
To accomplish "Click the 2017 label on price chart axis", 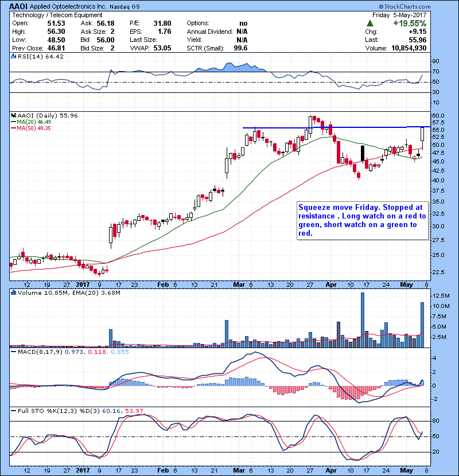I will point(83,284).
